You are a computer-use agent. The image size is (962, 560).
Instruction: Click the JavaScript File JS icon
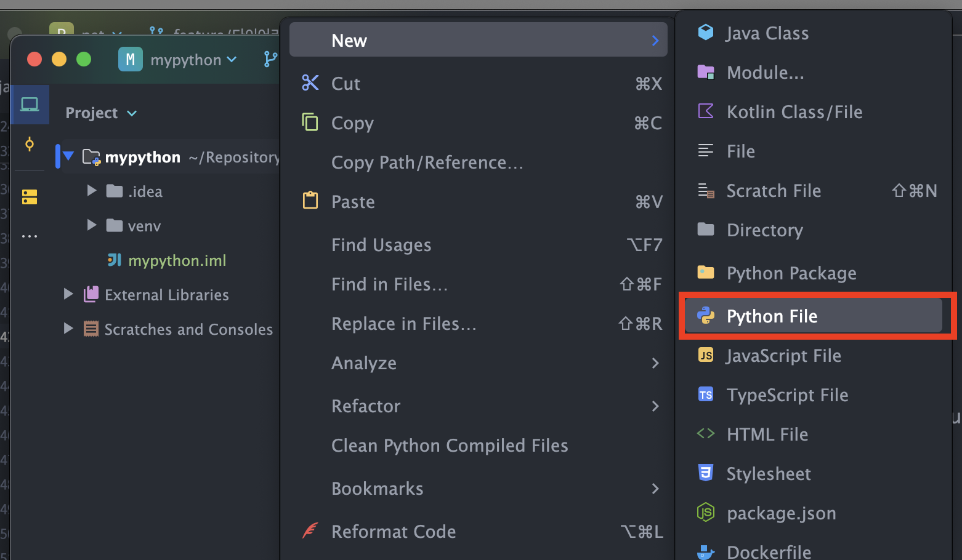706,355
